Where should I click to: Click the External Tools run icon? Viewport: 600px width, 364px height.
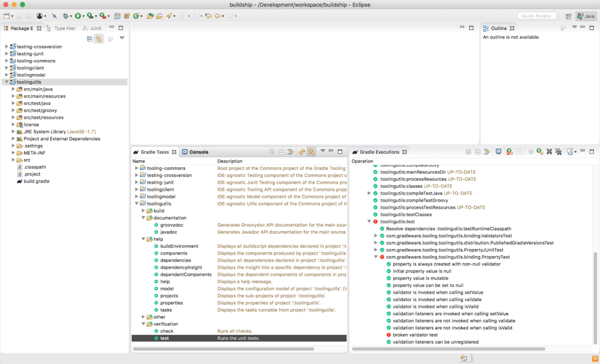point(102,16)
